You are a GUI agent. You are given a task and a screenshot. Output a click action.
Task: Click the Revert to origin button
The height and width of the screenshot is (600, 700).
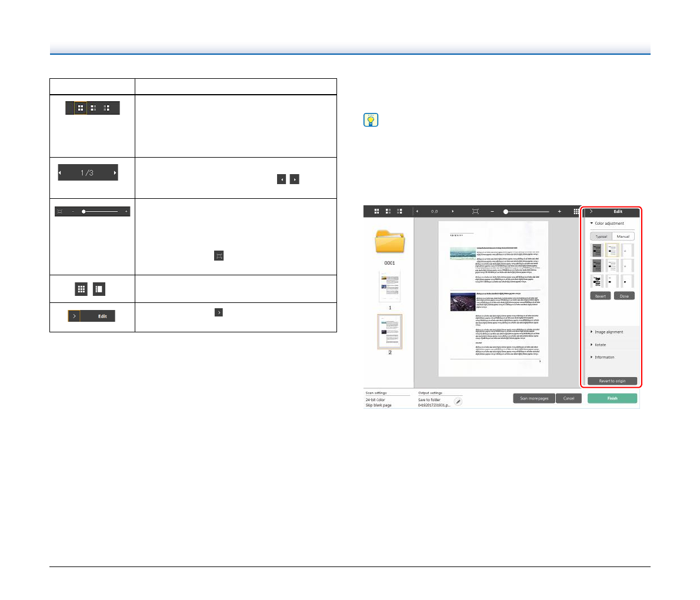click(612, 381)
